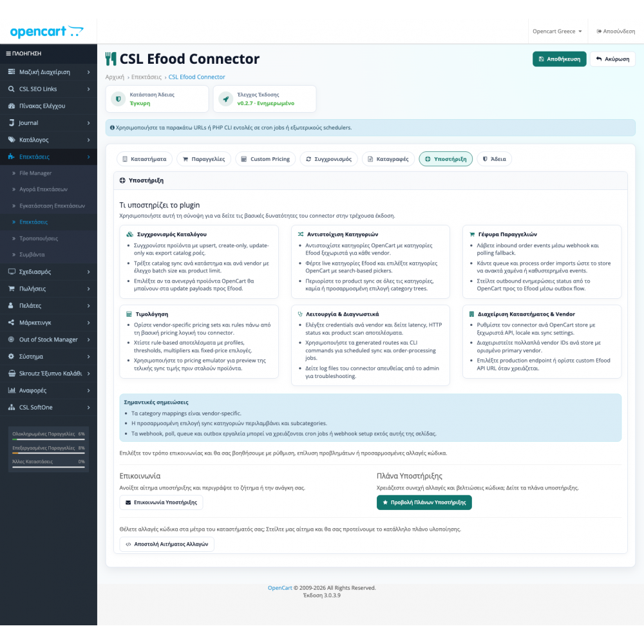644x644 pixels.
Task: Switch to the Καταστήματα tab
Action: 144,159
